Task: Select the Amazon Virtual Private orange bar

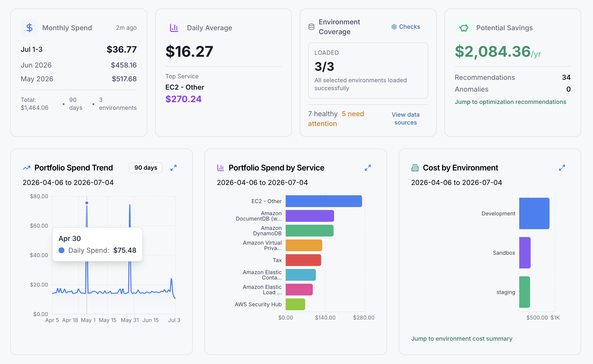Action: (304, 245)
